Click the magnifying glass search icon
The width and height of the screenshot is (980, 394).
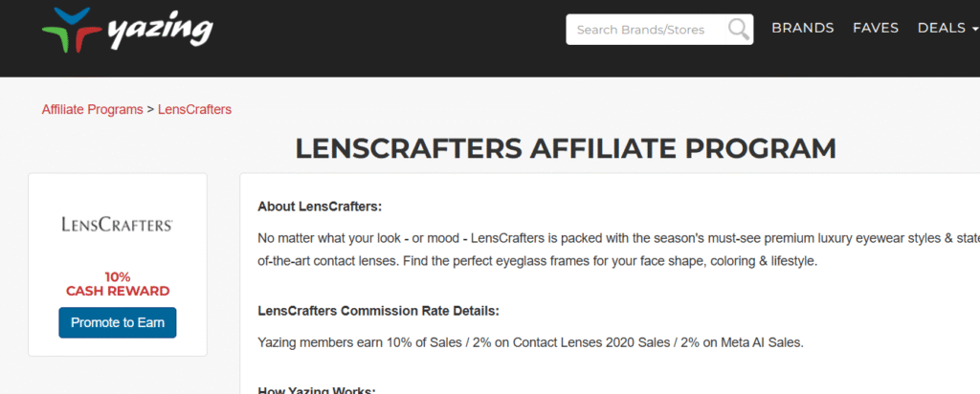click(739, 30)
